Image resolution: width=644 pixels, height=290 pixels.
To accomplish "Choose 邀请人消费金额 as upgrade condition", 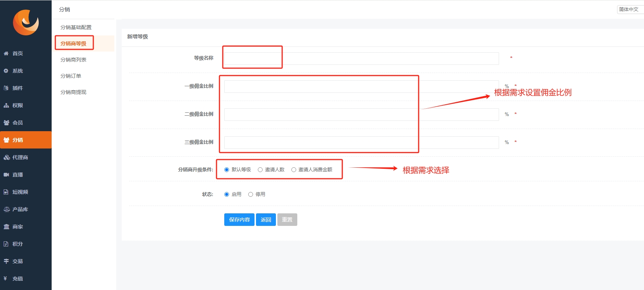I will coord(294,170).
